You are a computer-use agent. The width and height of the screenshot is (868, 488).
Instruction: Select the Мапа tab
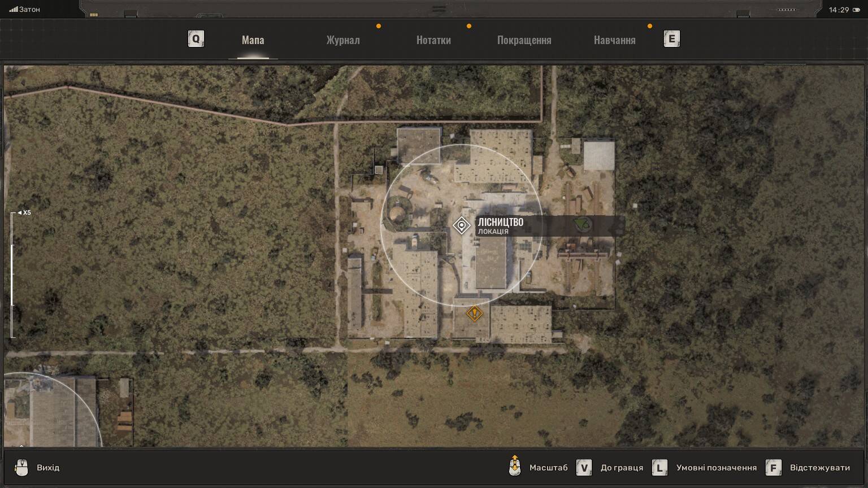(x=253, y=40)
